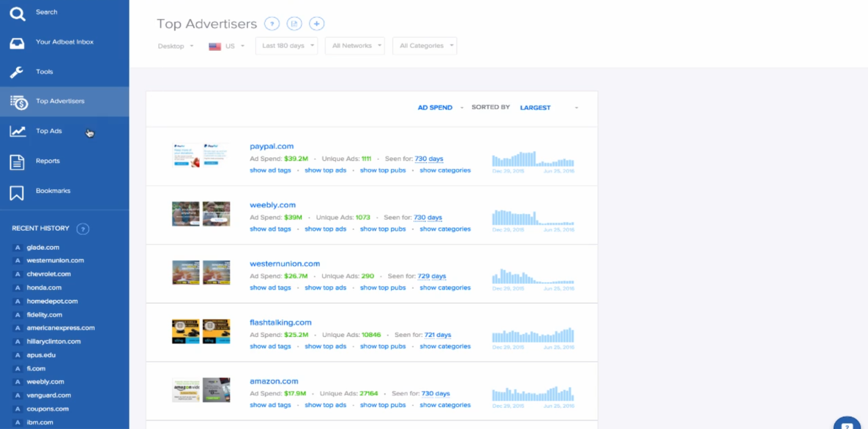This screenshot has height=429, width=868.
Task: Click the first amazon.com ad thumbnail
Action: pos(186,390)
